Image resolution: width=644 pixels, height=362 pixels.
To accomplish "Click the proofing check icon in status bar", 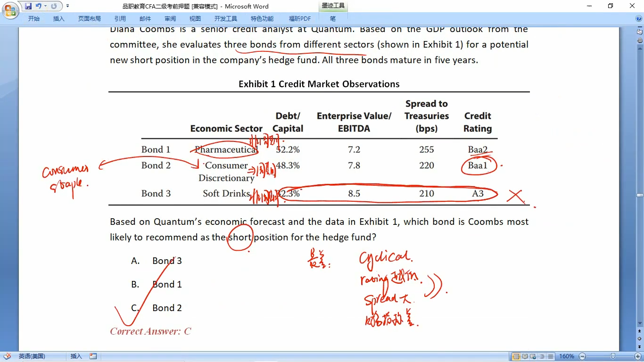I will [x=7, y=356].
